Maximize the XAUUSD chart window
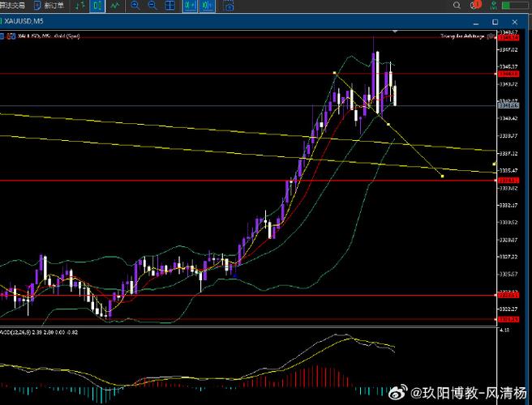 click(x=495, y=22)
